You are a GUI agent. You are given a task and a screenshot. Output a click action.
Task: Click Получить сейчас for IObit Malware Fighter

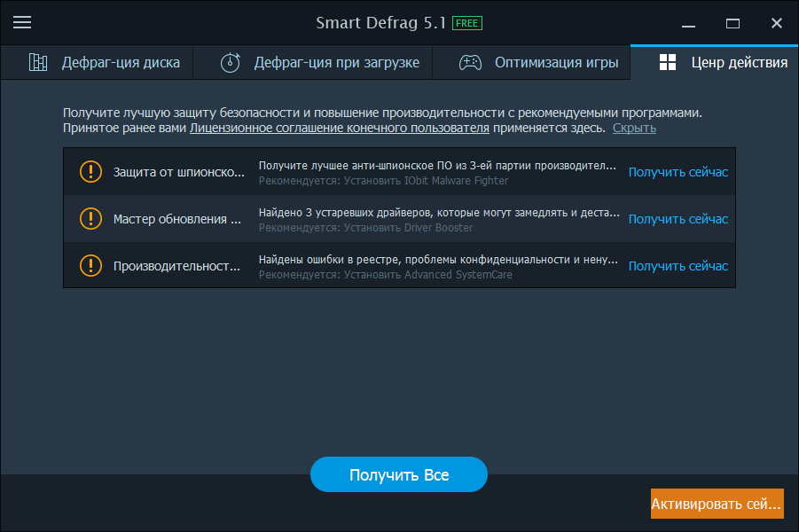(678, 172)
